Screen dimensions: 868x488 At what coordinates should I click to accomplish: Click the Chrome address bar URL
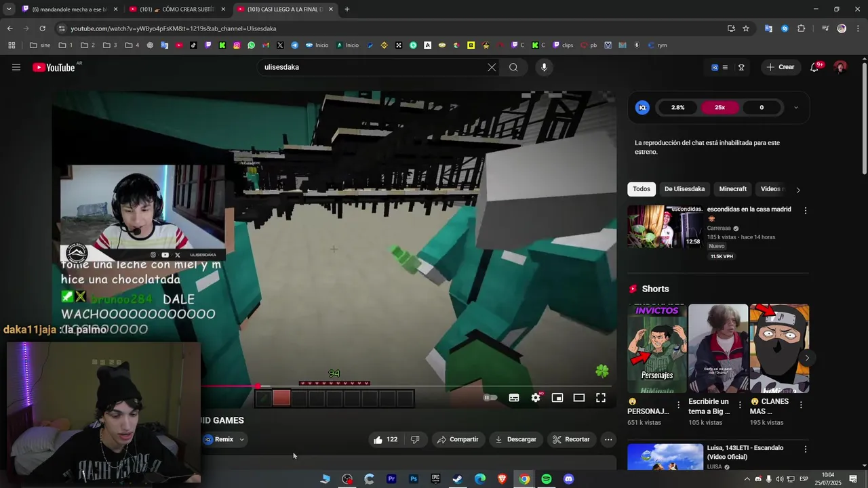(x=174, y=28)
